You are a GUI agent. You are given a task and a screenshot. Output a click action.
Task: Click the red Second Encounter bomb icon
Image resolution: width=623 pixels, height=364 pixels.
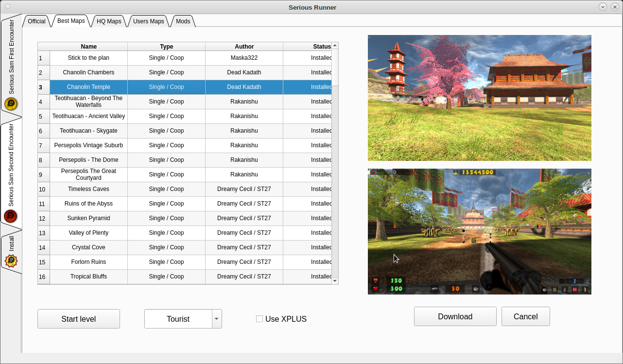[11, 216]
